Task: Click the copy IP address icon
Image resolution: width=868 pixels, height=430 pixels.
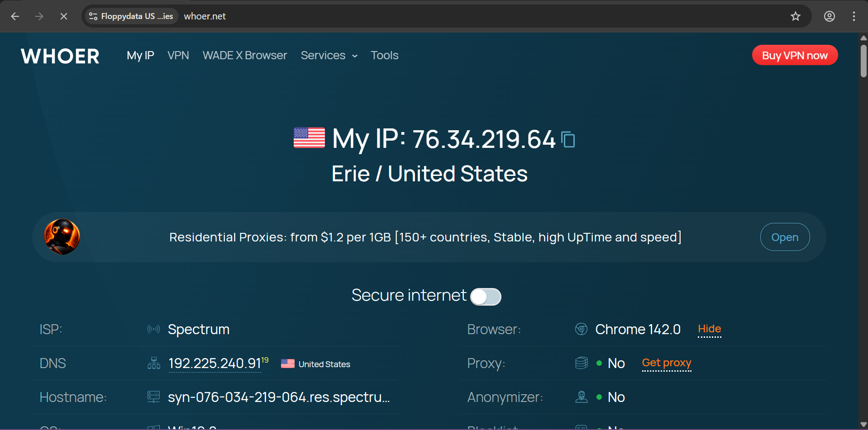Action: (568, 139)
